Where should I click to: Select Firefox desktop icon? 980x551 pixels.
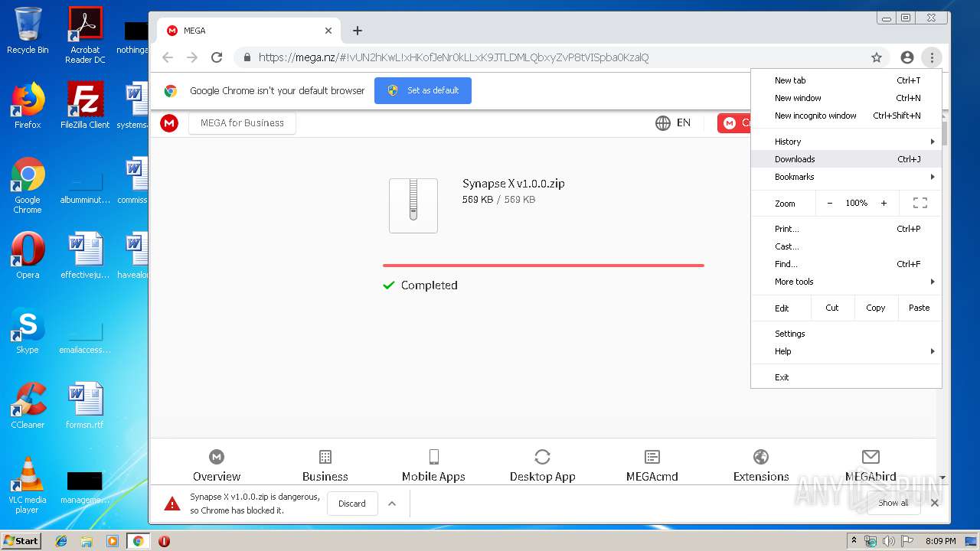point(28,104)
